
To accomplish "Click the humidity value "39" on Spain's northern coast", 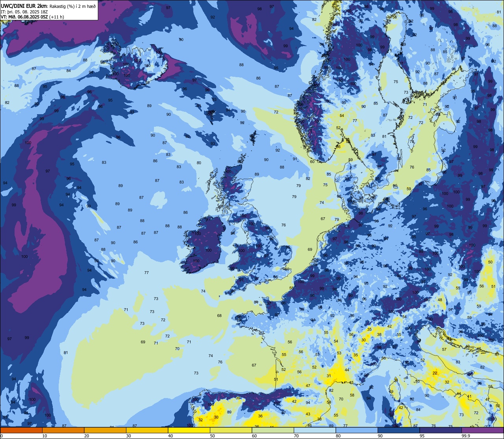I will pos(238,398).
